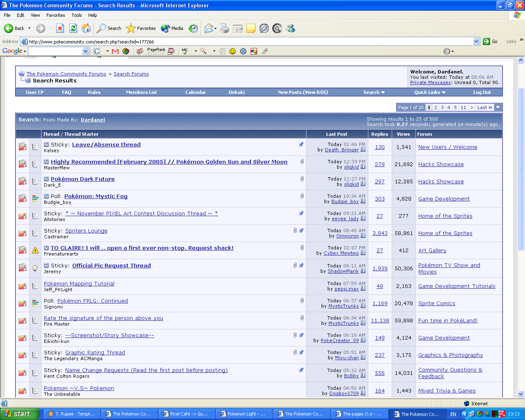Open the Hacks Showcase forum link in Pokémon Dark Future row
The height and width of the screenshot is (420, 525).
tap(441, 181)
